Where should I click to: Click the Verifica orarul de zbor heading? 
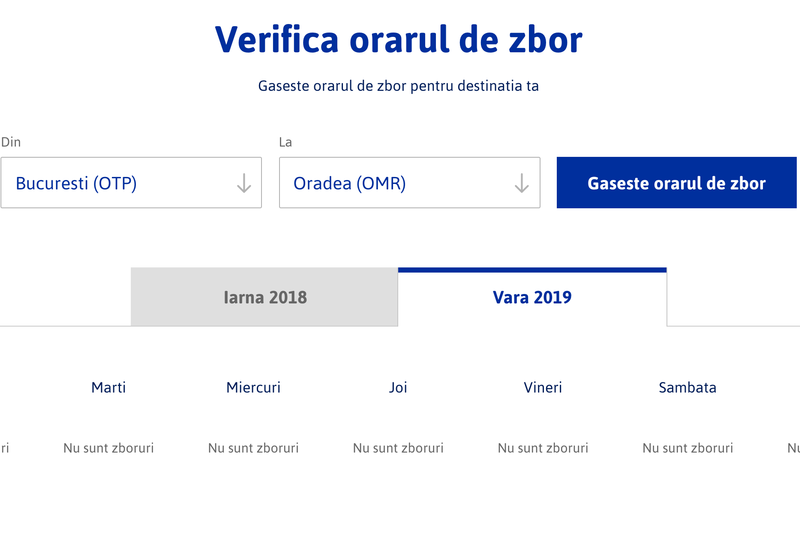(398, 40)
